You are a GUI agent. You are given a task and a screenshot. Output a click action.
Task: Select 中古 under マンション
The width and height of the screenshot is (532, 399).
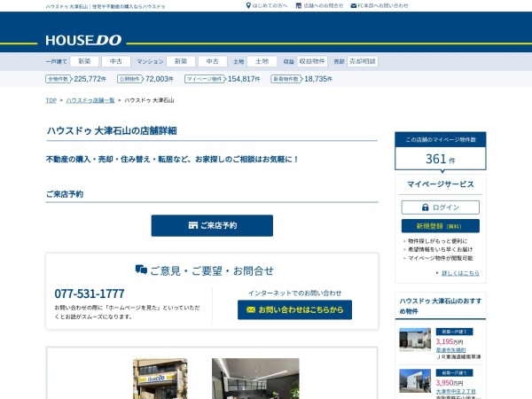point(213,61)
